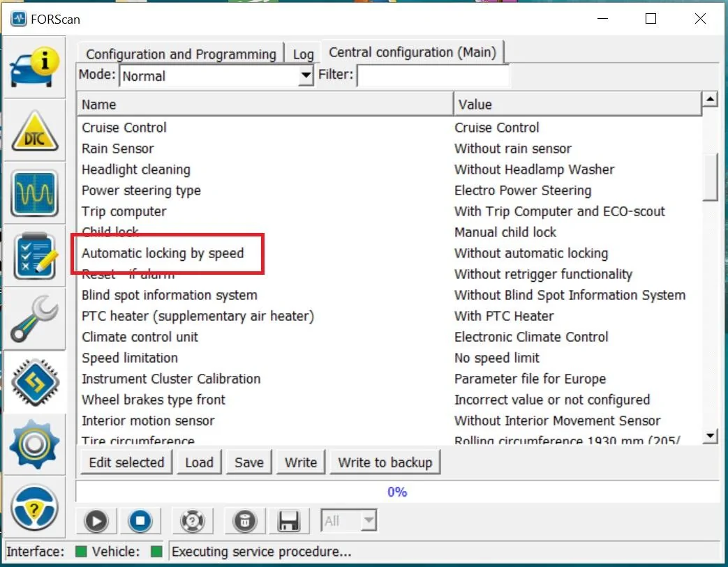This screenshot has width=728, height=567.
Task: Click the Write button
Action: (301, 462)
